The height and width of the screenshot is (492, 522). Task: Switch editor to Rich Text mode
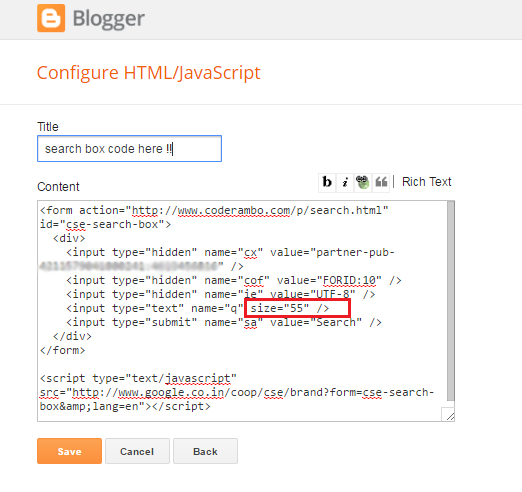click(x=426, y=182)
